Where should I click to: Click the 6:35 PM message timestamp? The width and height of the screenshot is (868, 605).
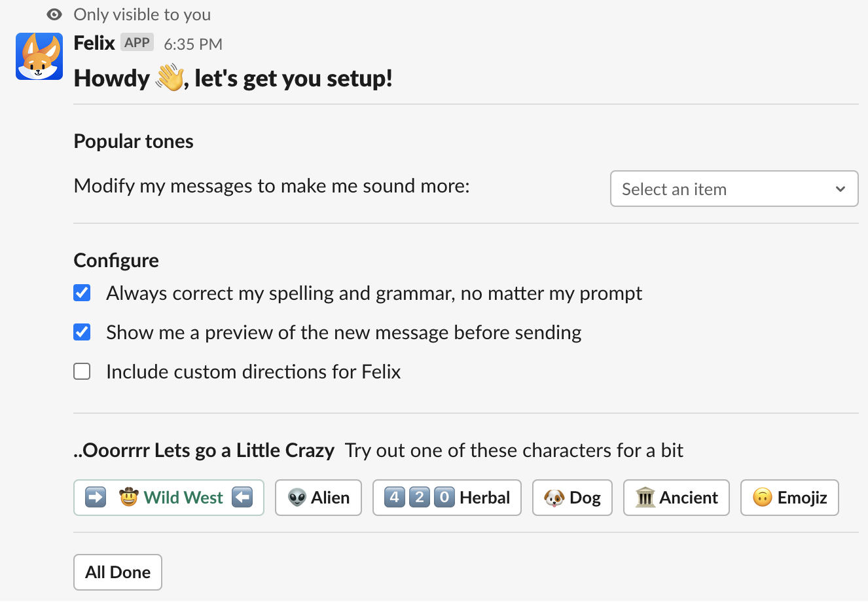193,44
